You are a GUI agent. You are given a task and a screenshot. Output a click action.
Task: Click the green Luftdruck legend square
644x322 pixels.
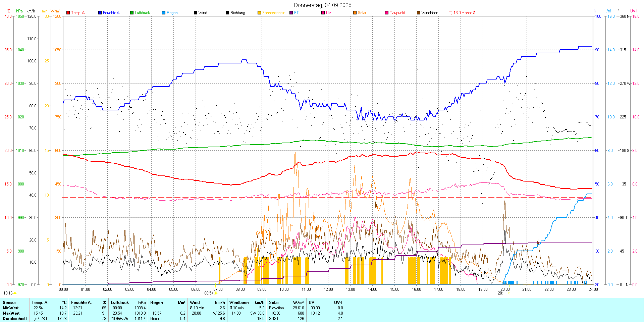tap(132, 13)
